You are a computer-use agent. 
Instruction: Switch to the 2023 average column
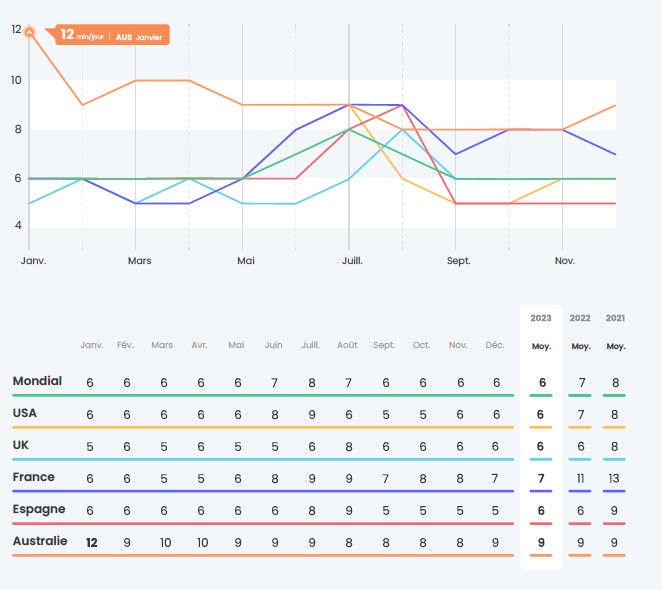click(x=541, y=332)
